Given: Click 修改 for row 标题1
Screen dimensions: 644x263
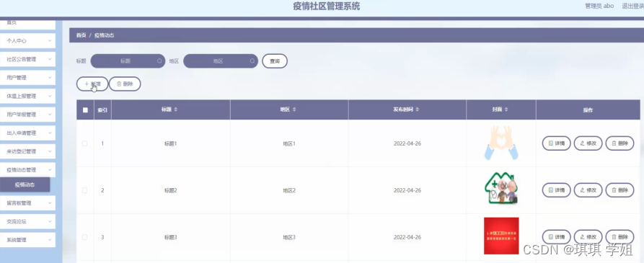Looking at the screenshot, I should 588,143.
